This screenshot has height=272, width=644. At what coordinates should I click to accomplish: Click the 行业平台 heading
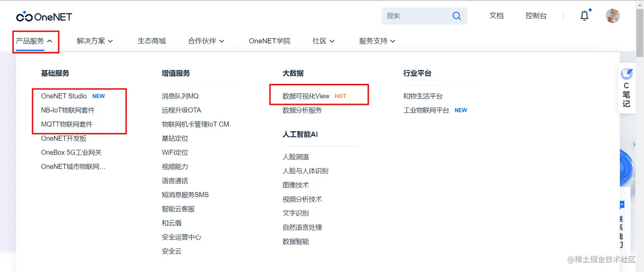click(417, 73)
